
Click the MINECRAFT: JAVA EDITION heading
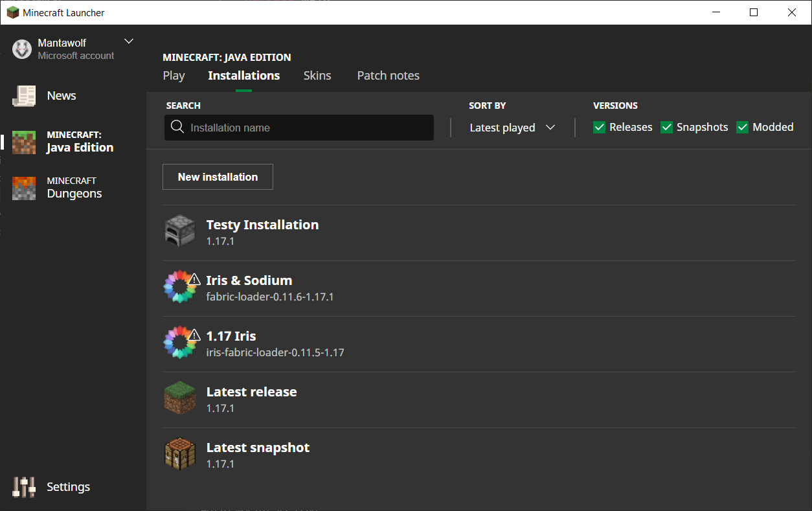click(227, 57)
